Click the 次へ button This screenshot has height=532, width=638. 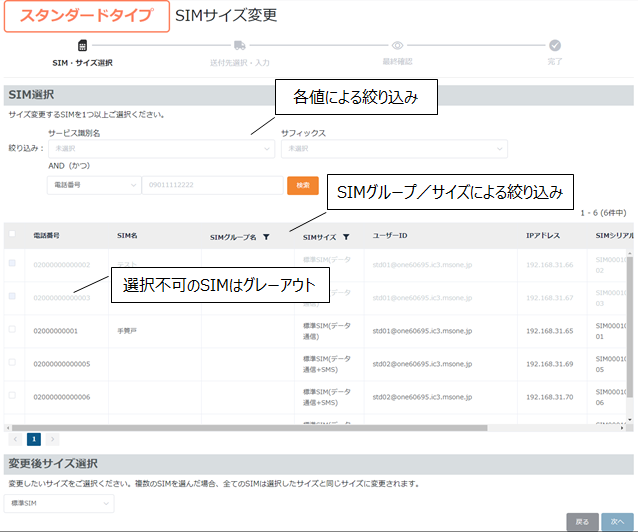[x=617, y=522]
